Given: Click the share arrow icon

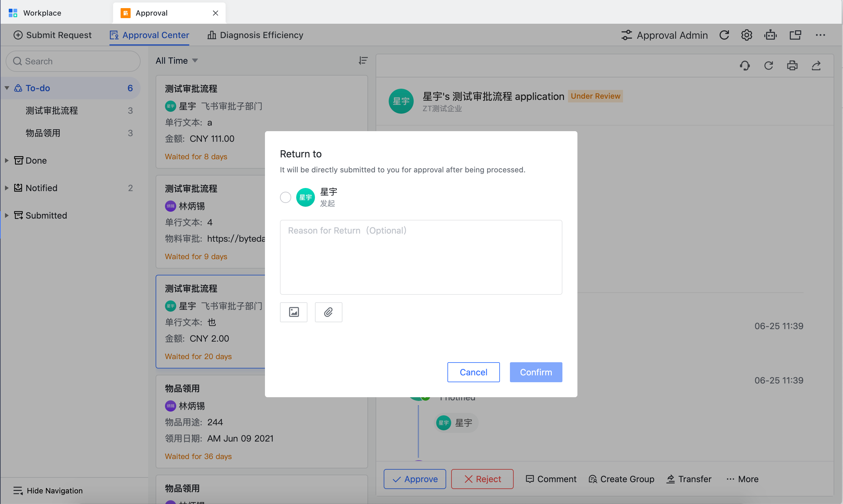Looking at the screenshot, I should tap(816, 66).
